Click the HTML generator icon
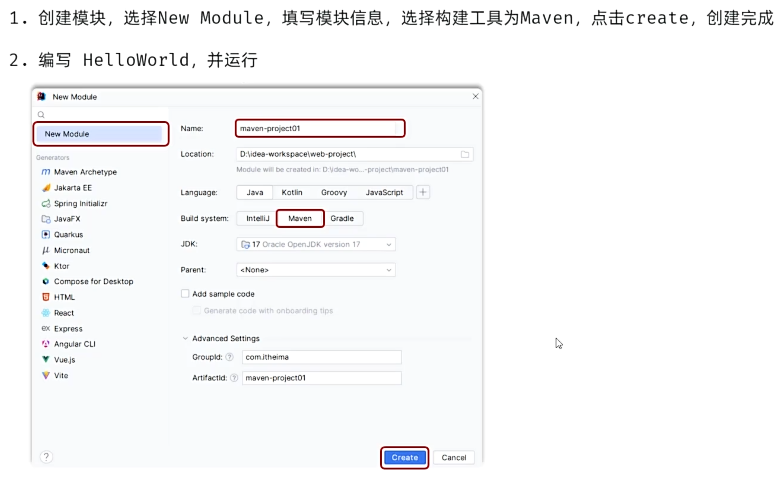The image size is (779, 479). click(x=46, y=297)
